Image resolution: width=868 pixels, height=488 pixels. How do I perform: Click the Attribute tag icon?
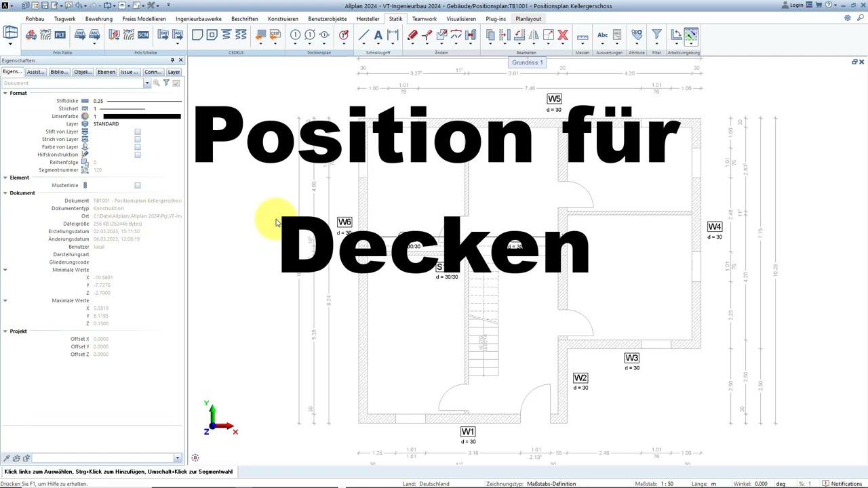coord(637,35)
